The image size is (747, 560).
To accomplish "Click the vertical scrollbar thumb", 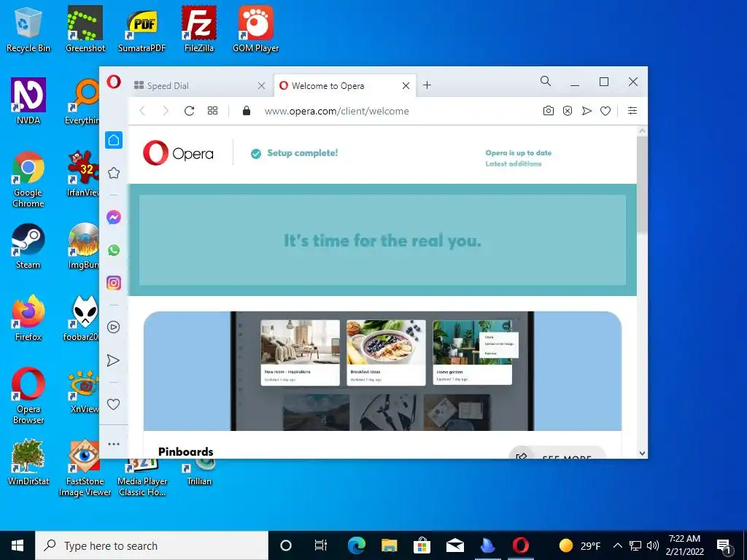I will [x=642, y=183].
